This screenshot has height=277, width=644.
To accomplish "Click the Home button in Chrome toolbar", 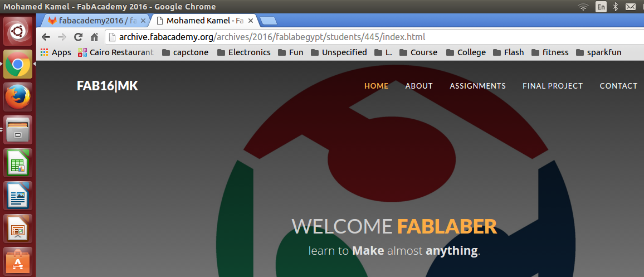I will click(x=95, y=37).
